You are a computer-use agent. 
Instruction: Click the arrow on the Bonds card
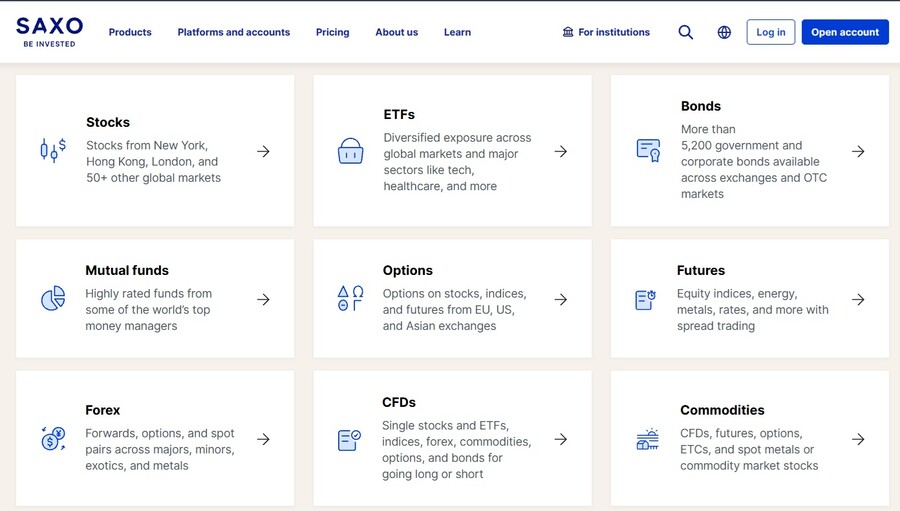(x=858, y=152)
